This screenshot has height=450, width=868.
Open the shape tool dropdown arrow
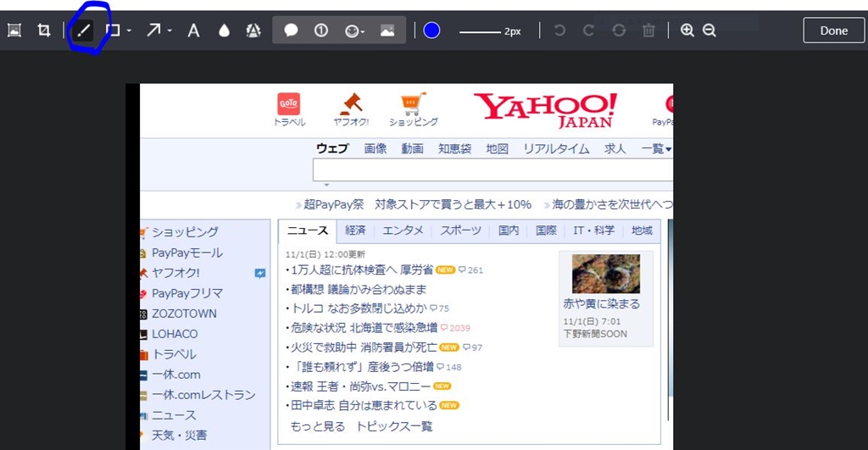click(x=129, y=31)
